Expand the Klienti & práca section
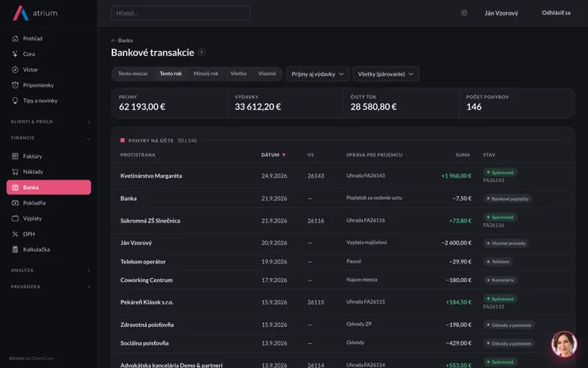The width and height of the screenshot is (588, 368). click(x=50, y=122)
